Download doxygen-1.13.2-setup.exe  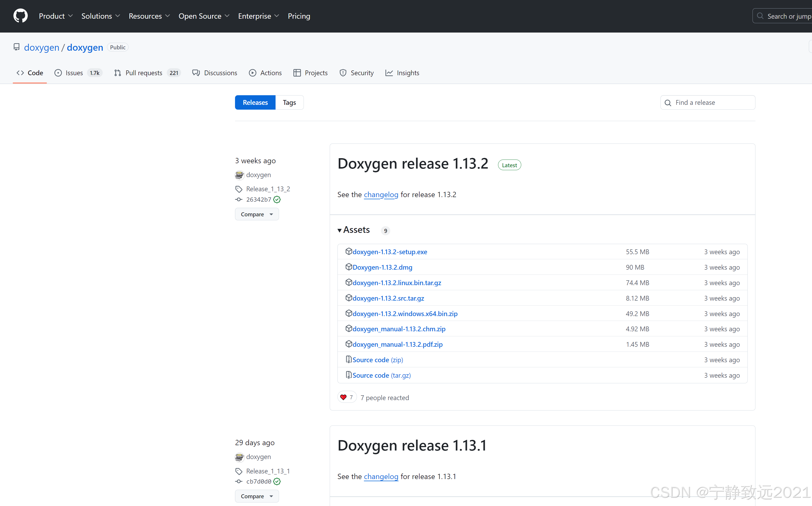390,252
